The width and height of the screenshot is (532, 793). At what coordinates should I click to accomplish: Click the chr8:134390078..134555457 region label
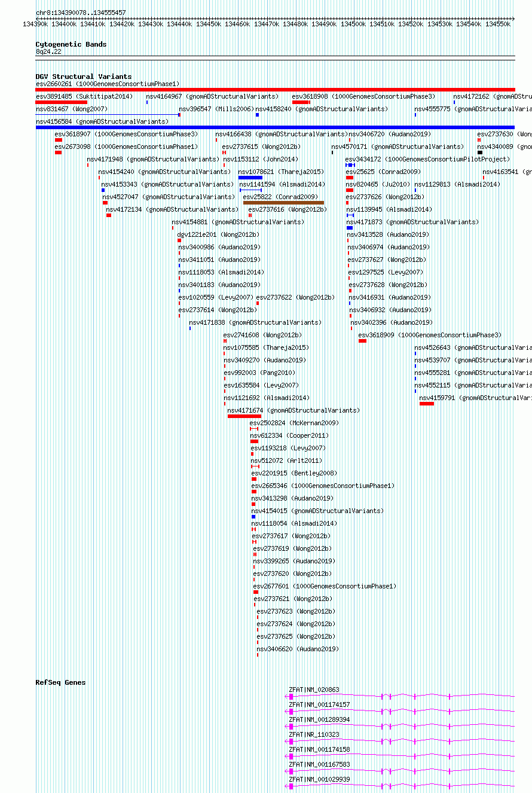(x=81, y=13)
